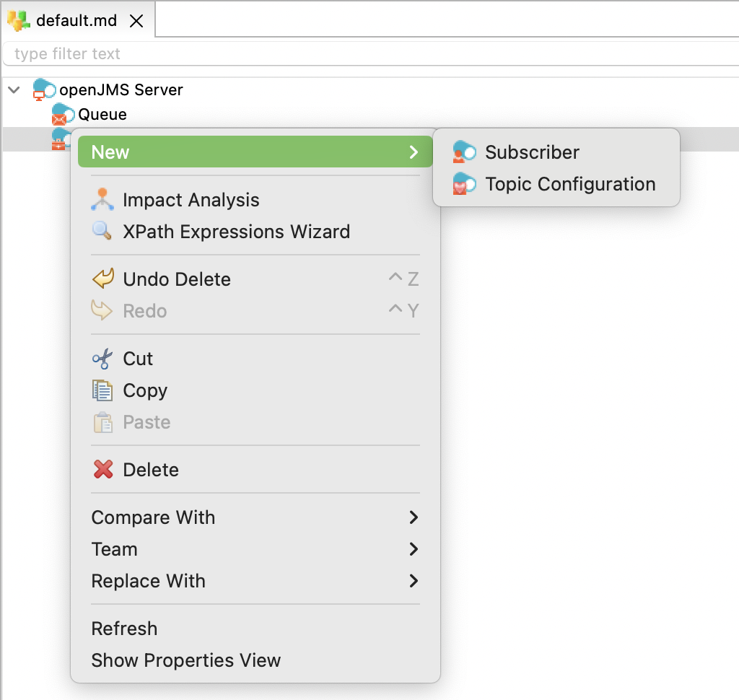Click the Topic Configuration icon
Viewport: 739px width, 700px height.
(464, 185)
